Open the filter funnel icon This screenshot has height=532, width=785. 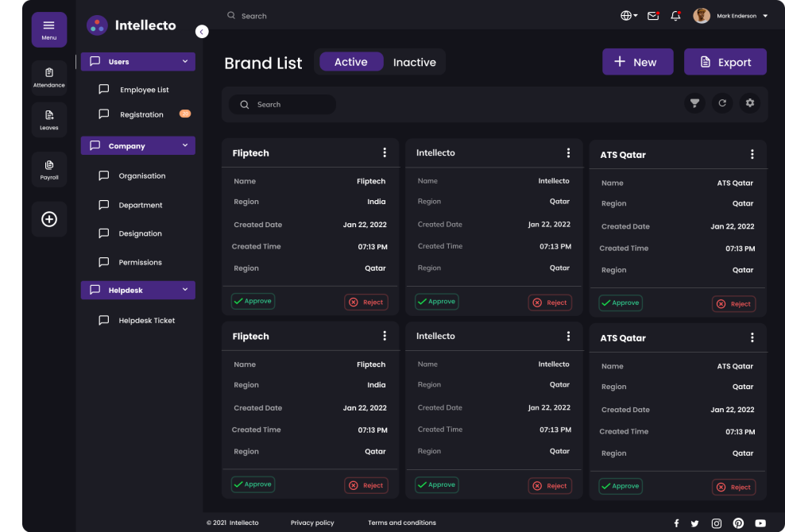point(694,103)
